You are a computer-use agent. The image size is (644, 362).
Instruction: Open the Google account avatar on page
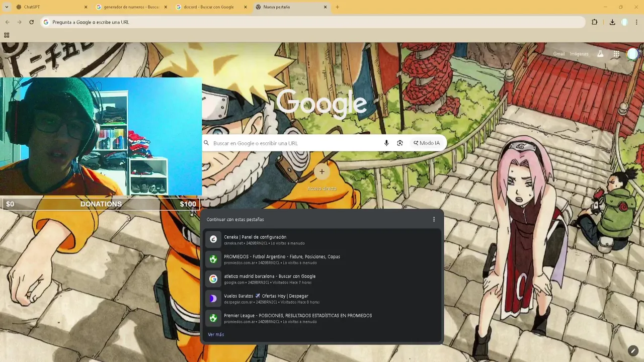[x=633, y=54]
